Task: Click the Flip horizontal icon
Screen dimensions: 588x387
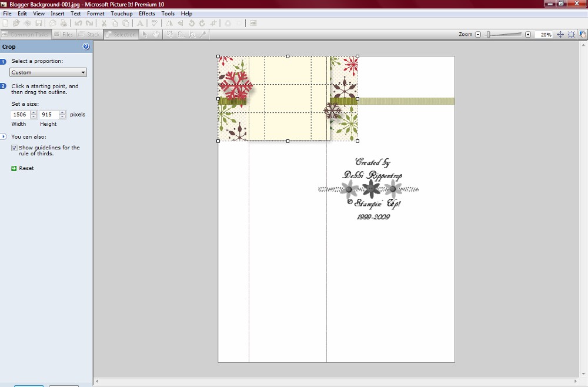Action: click(x=169, y=24)
